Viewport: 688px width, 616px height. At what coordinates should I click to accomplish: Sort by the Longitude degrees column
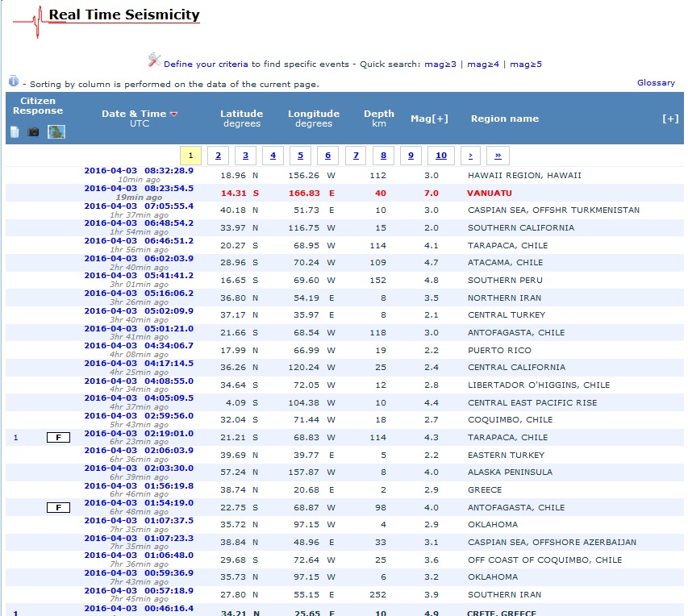coord(314,119)
